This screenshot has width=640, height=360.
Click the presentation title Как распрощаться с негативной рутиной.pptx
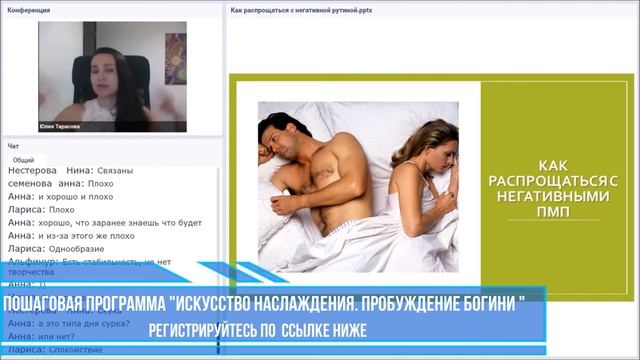301,10
